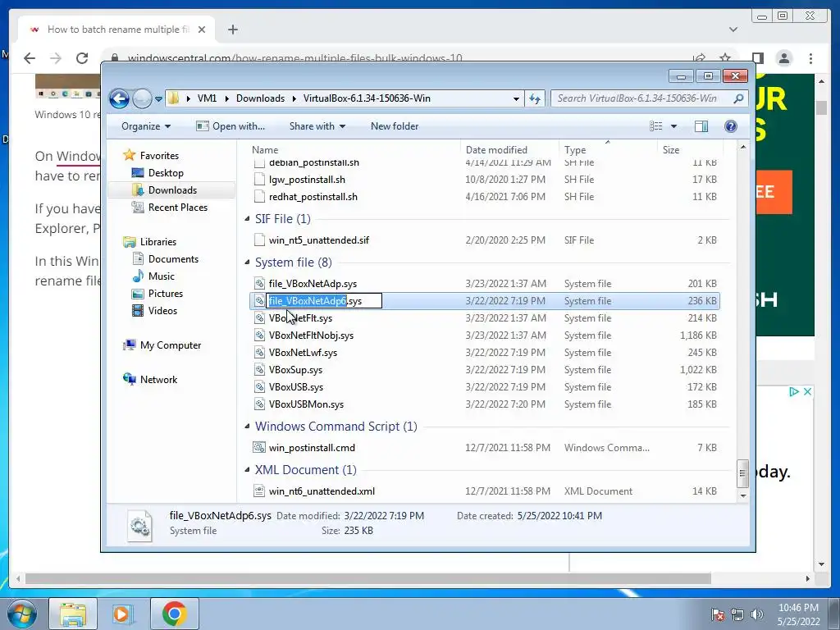Click the Explorer Help icon
Viewport: 840px width, 630px height.
[x=731, y=126]
